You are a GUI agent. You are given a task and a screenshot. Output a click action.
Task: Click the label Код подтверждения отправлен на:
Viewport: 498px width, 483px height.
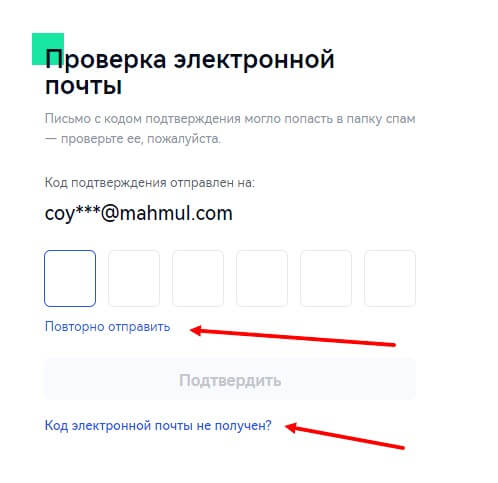coord(150,183)
